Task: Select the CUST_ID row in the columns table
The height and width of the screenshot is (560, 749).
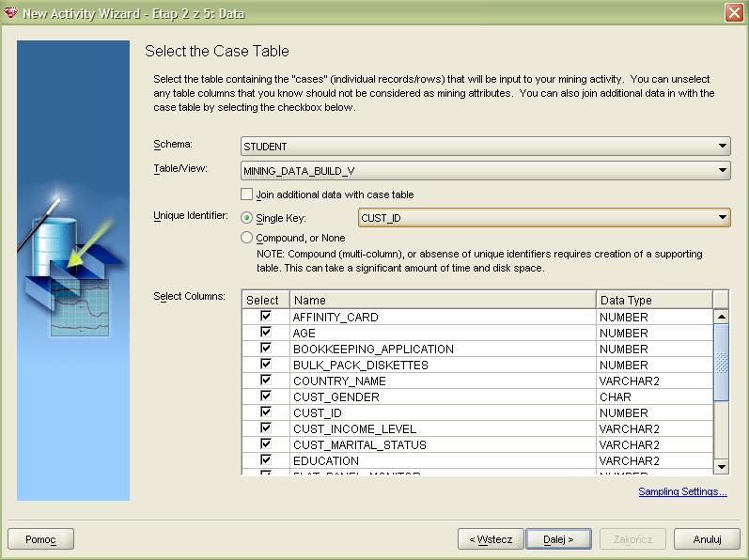Action: (443, 413)
